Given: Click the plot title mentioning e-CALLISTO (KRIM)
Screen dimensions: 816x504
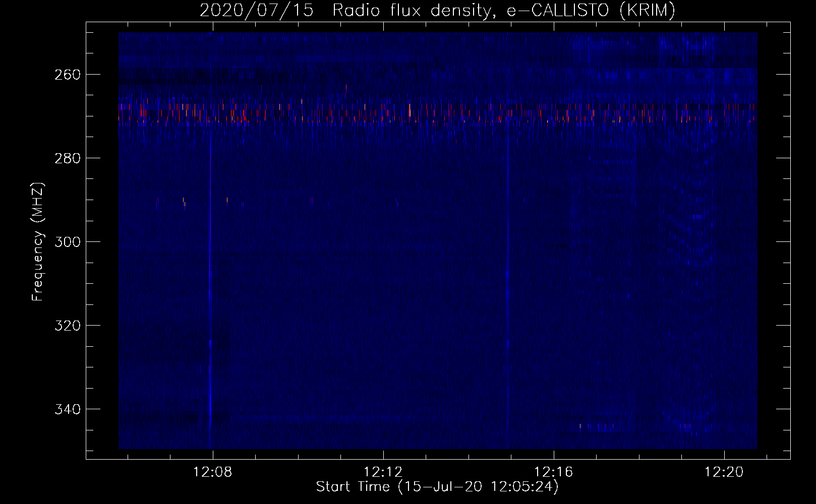Looking at the screenshot, I should point(437,10).
